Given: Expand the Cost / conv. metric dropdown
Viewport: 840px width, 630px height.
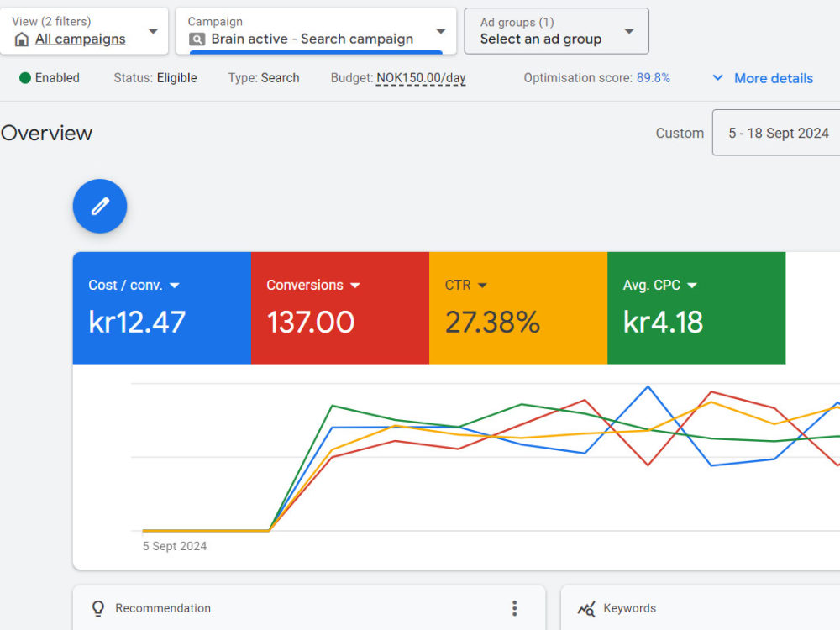Looking at the screenshot, I should pos(175,286).
